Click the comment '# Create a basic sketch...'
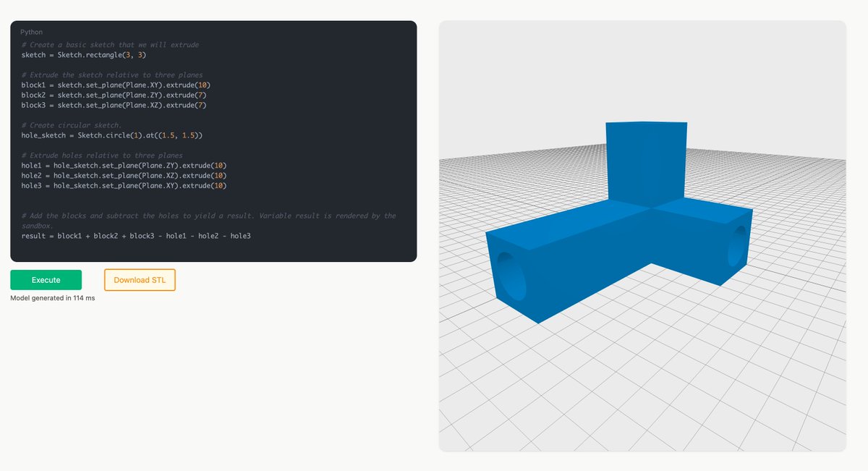 [110, 45]
